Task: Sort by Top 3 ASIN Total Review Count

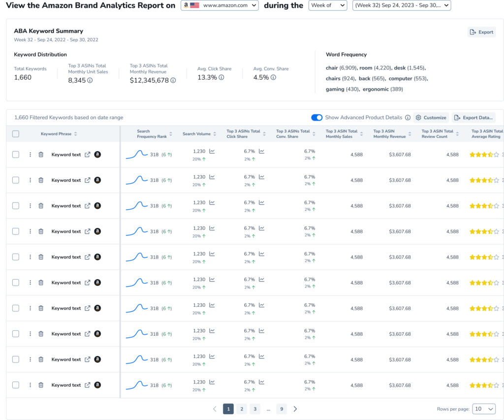Action: tap(457, 134)
